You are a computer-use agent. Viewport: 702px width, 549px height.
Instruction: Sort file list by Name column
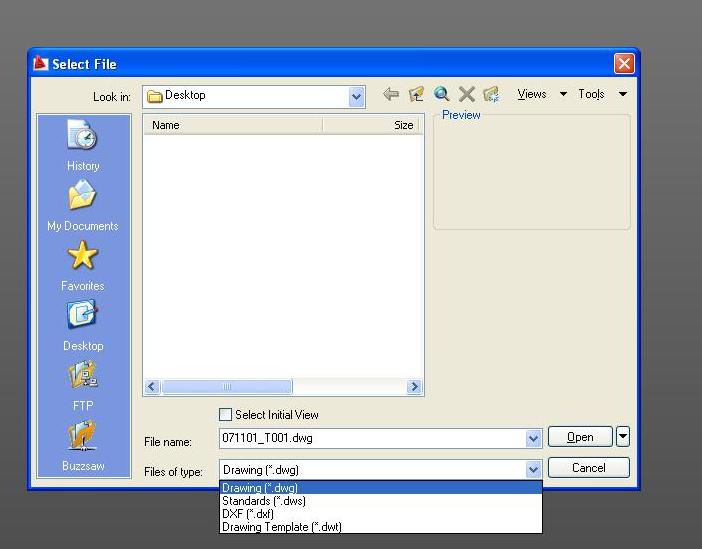tap(233, 125)
